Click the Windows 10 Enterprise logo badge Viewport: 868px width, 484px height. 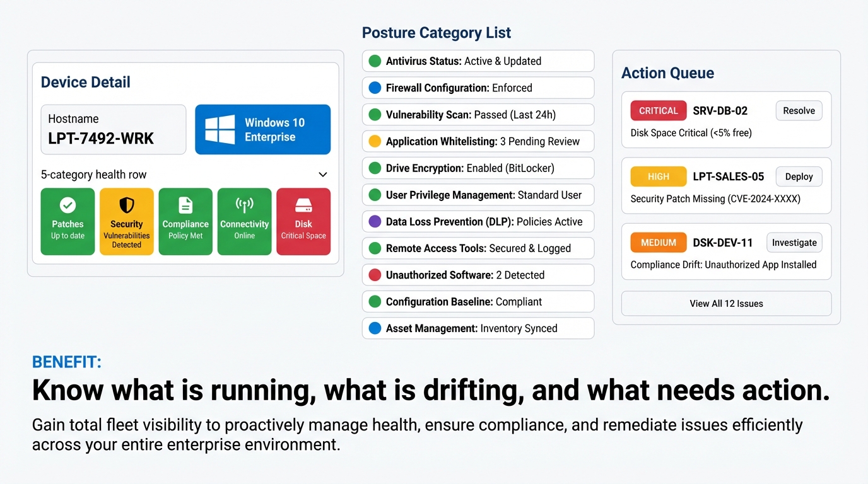(262, 129)
